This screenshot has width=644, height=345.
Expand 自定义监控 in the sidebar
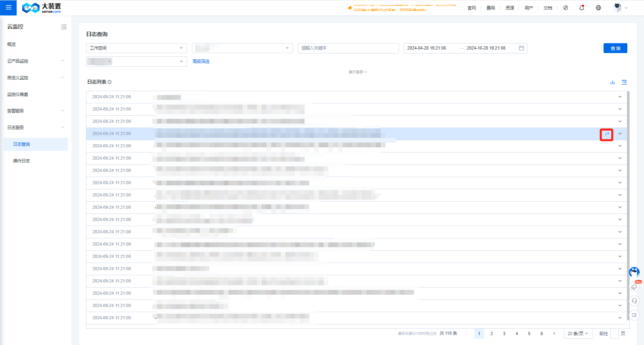point(36,78)
